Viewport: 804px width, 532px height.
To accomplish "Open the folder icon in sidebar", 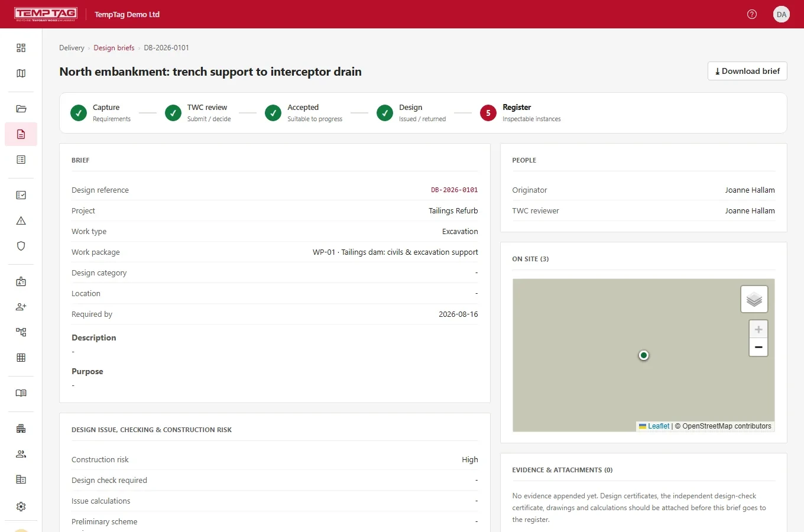I will pyautogui.click(x=21, y=109).
